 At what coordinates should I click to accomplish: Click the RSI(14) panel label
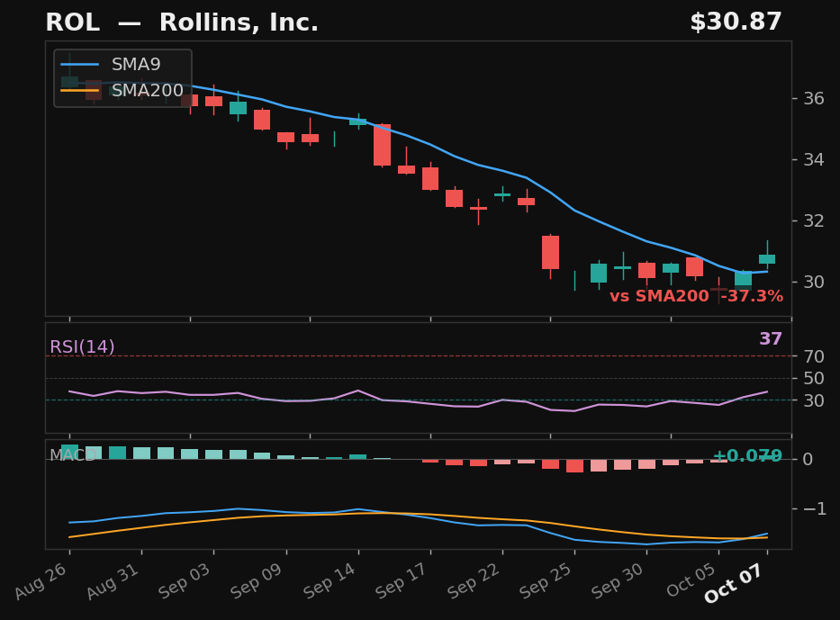82,347
